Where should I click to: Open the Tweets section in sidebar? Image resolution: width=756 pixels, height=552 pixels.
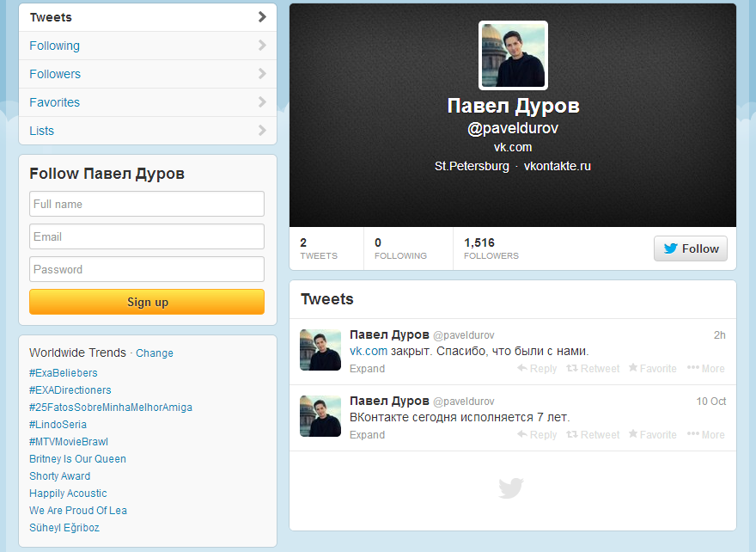tap(148, 17)
